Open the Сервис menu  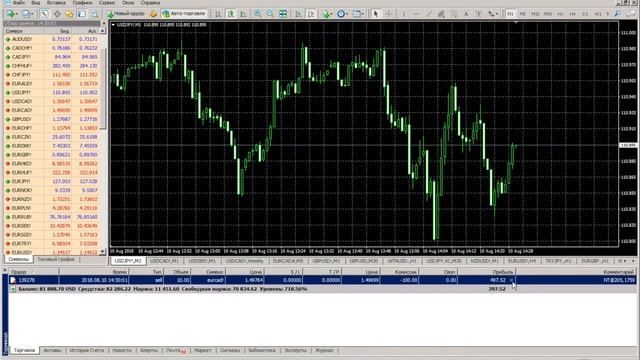107,2
